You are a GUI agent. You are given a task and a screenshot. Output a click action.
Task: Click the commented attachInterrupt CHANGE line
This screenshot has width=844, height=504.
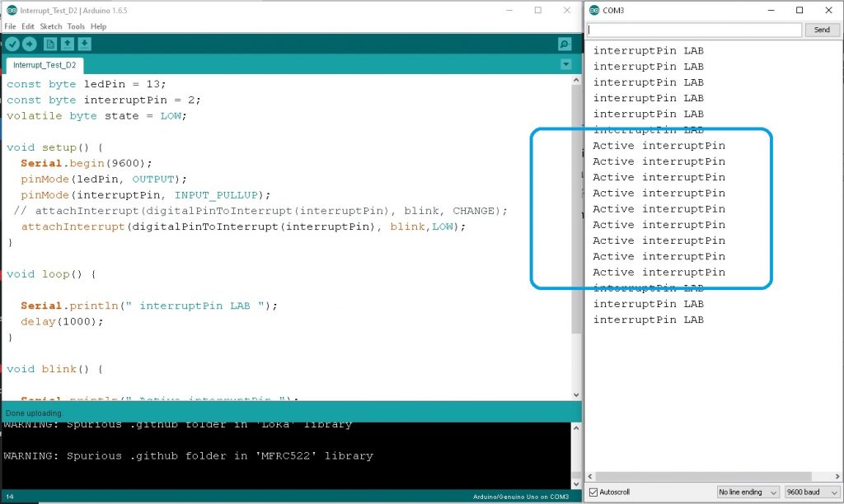click(260, 211)
